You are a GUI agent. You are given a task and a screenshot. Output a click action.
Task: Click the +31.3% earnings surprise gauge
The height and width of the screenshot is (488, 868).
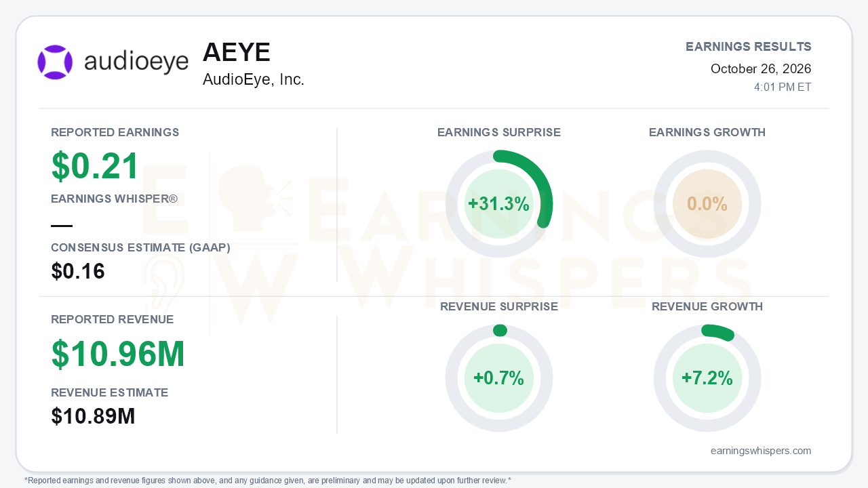tap(499, 204)
